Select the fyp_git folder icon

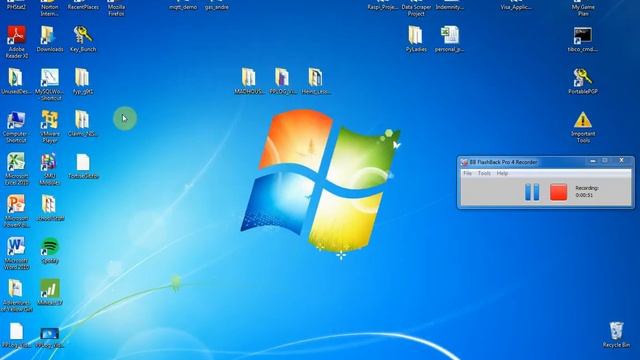(x=82, y=78)
